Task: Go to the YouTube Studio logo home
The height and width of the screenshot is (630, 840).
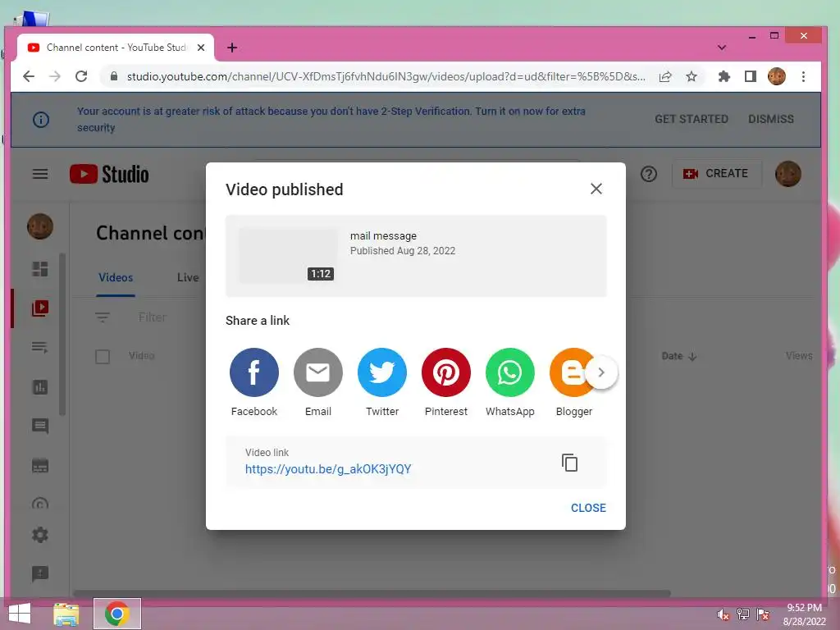Action: coord(109,174)
